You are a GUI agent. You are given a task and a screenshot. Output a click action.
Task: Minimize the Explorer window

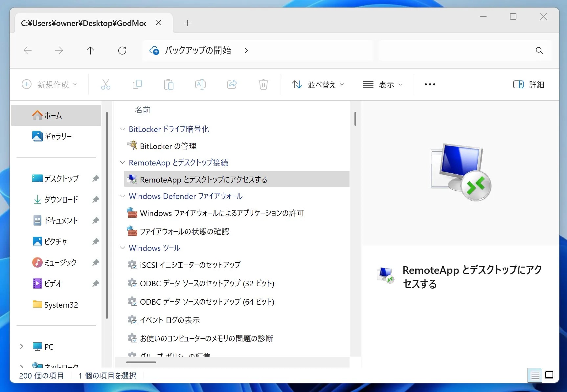[483, 16]
